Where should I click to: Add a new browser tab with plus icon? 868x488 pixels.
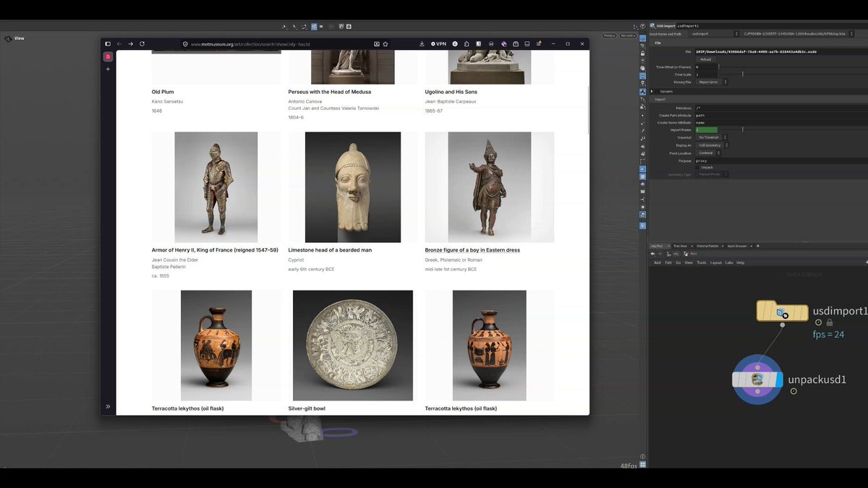pos(108,69)
